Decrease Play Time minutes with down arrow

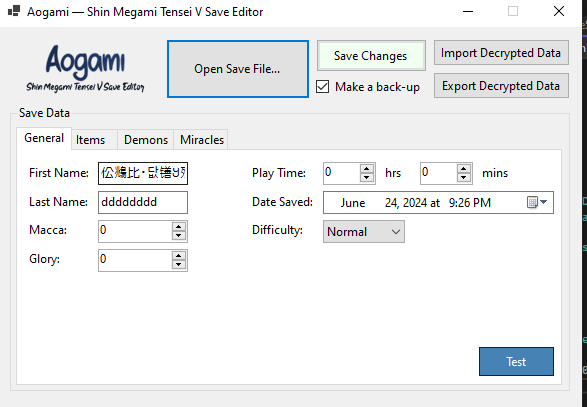click(x=464, y=177)
